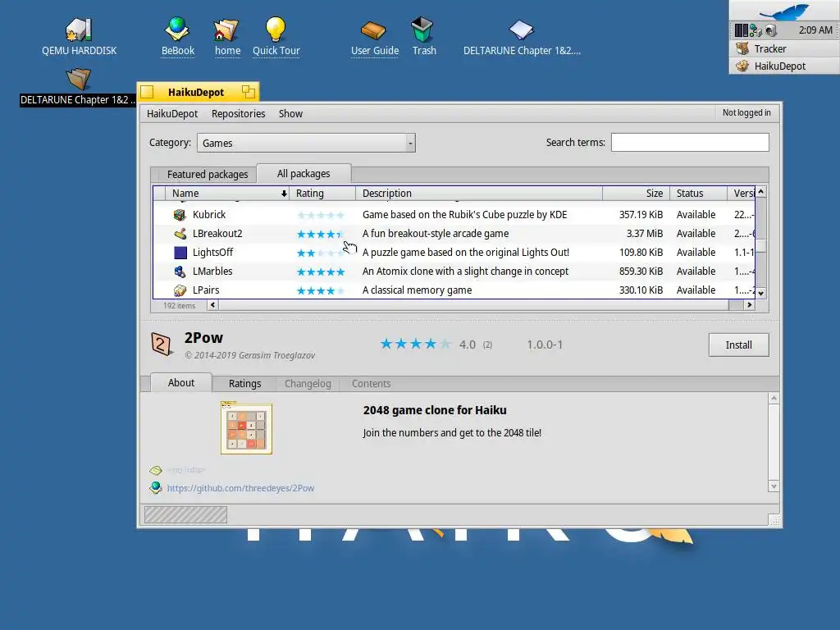This screenshot has height=630, width=840.
Task: Click the LBreakout2 star rating
Action: pos(321,234)
